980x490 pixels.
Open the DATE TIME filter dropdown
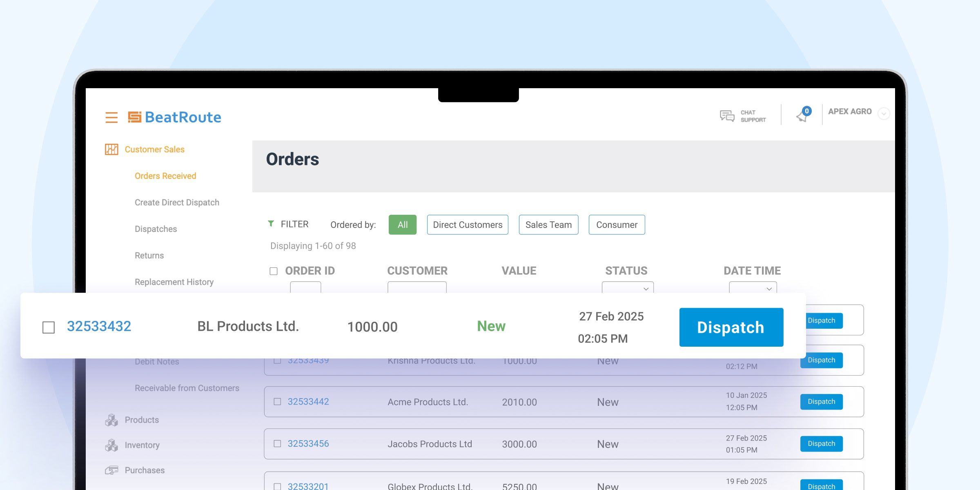click(x=753, y=287)
